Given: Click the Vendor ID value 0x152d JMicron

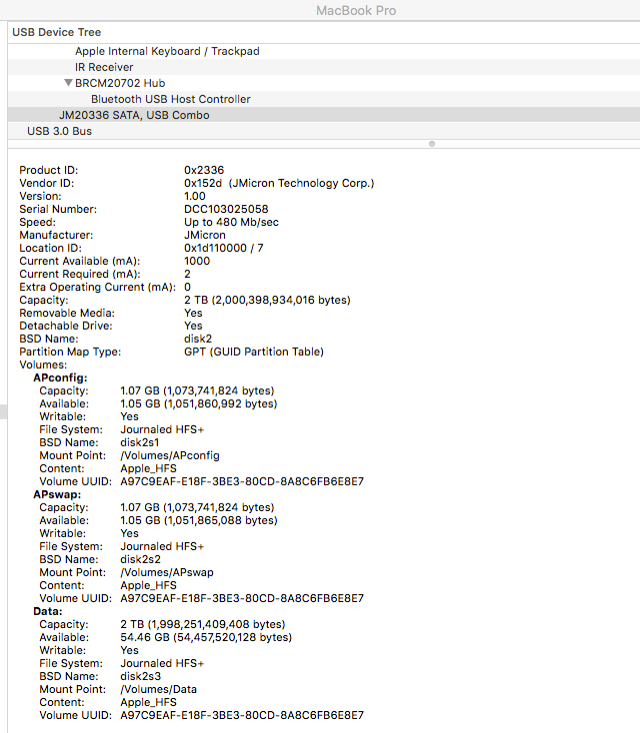Looking at the screenshot, I should point(279,183).
